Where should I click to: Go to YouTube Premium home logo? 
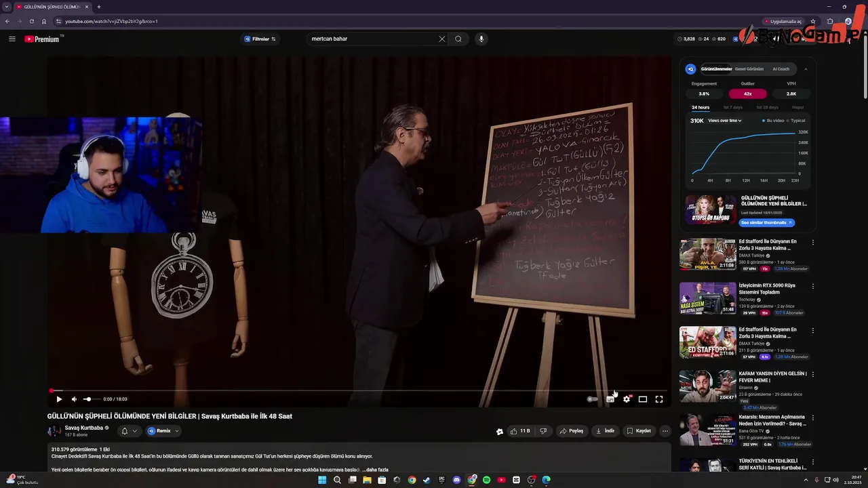pos(43,39)
